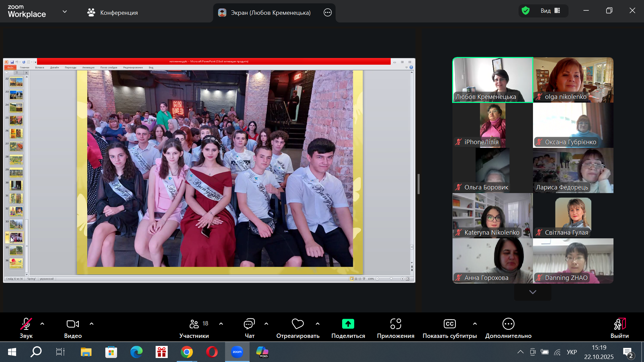Open screen share options ellipsis icon
Viewport: 644px width, 362px height.
click(x=327, y=13)
